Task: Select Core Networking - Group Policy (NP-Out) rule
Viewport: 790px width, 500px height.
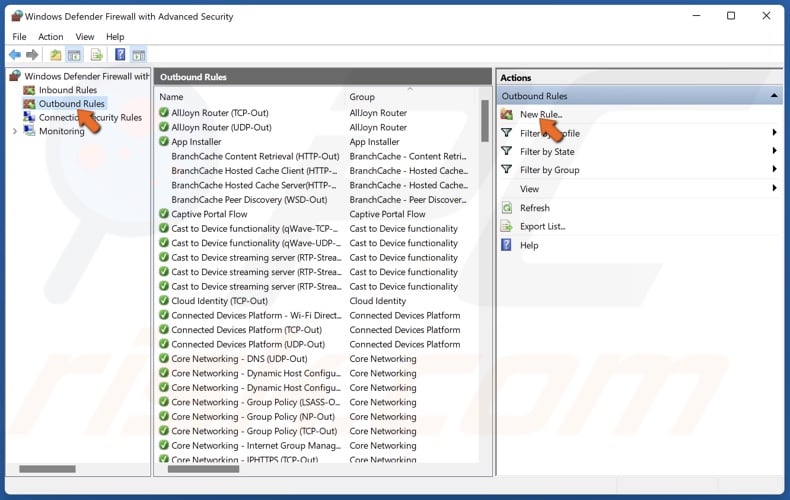Action: point(253,416)
